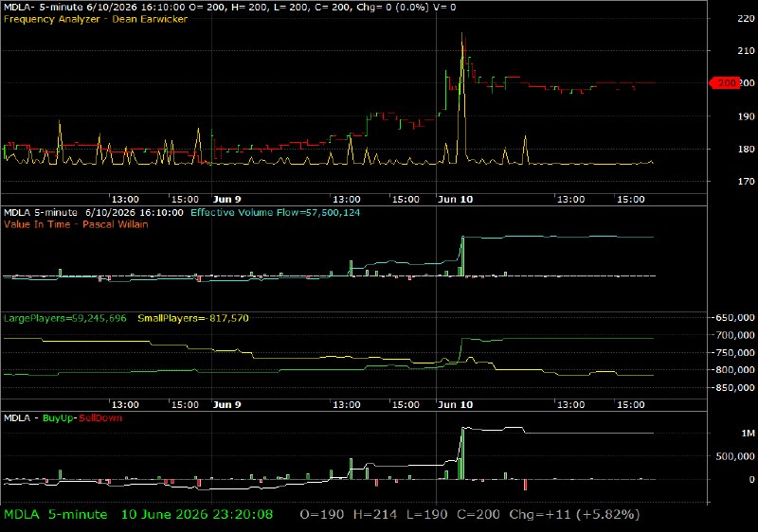The width and height of the screenshot is (758, 532).
Task: Click the 220 price axis label
Action: [x=746, y=18]
